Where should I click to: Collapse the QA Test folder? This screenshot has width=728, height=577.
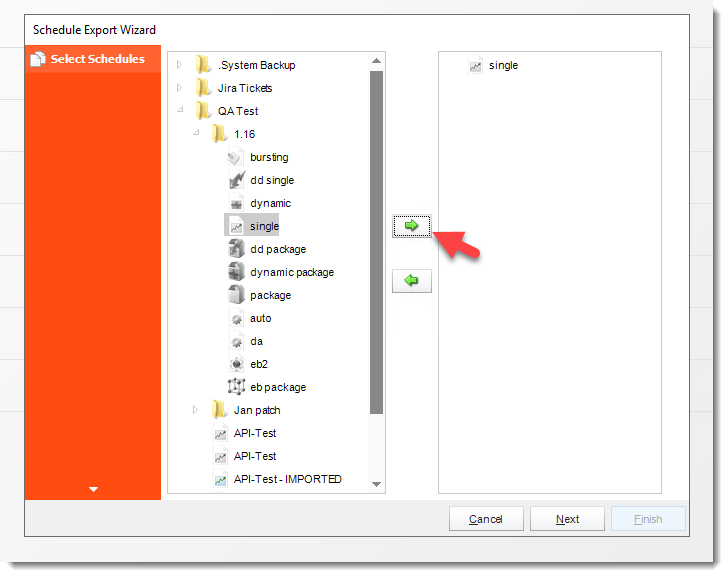180,110
